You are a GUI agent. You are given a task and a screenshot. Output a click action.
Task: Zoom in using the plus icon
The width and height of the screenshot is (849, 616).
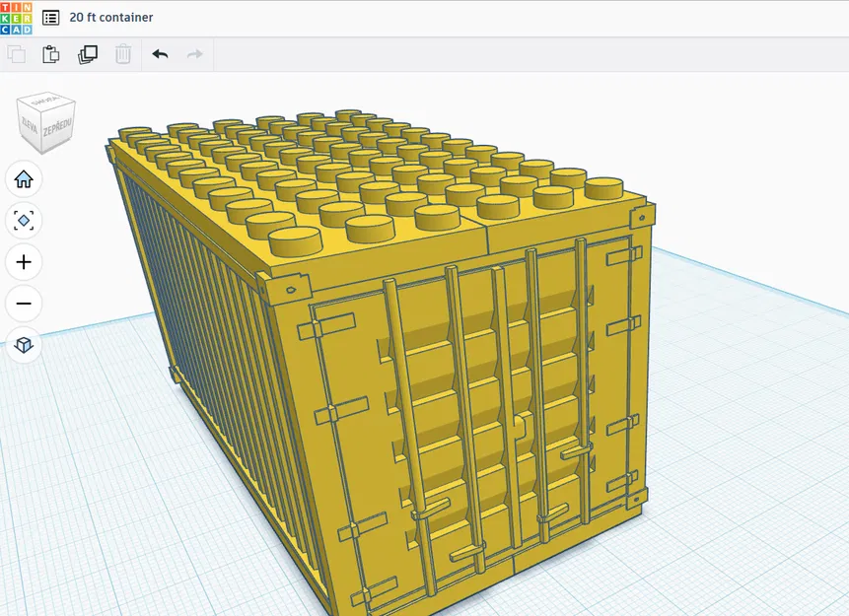[24, 262]
